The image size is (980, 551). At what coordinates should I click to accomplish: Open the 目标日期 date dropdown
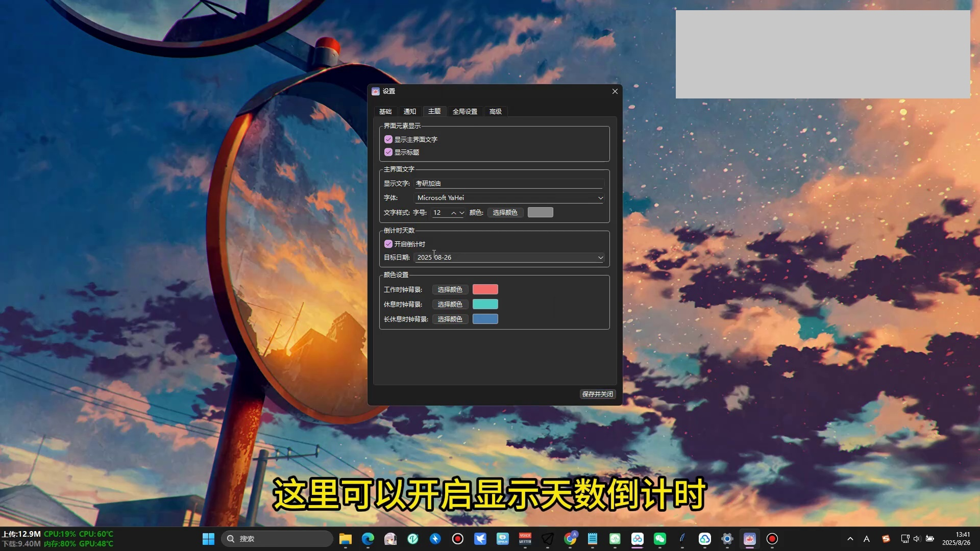coord(600,258)
